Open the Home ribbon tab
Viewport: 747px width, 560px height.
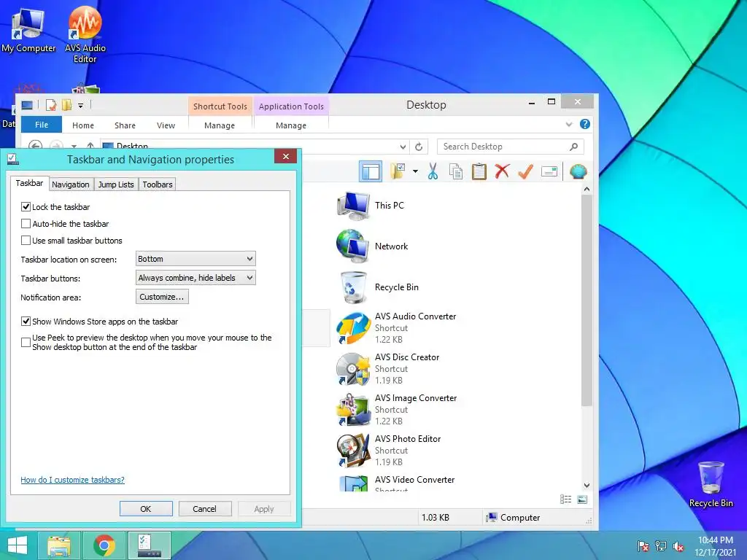tap(83, 125)
